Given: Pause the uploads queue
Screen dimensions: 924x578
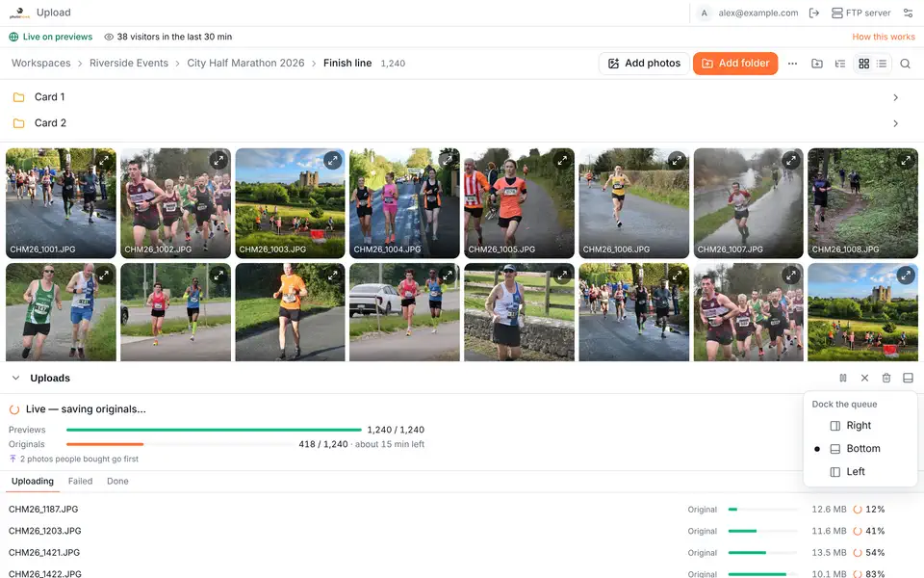Looking at the screenshot, I should click(x=843, y=378).
